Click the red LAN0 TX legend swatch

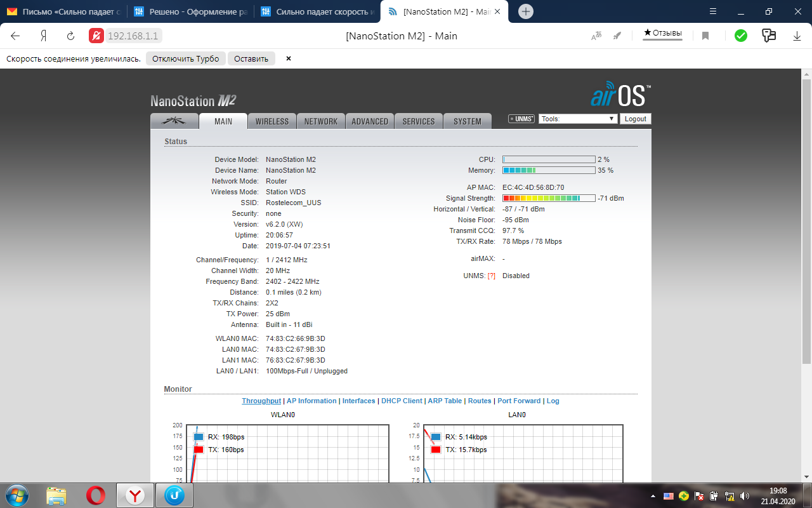(436, 450)
